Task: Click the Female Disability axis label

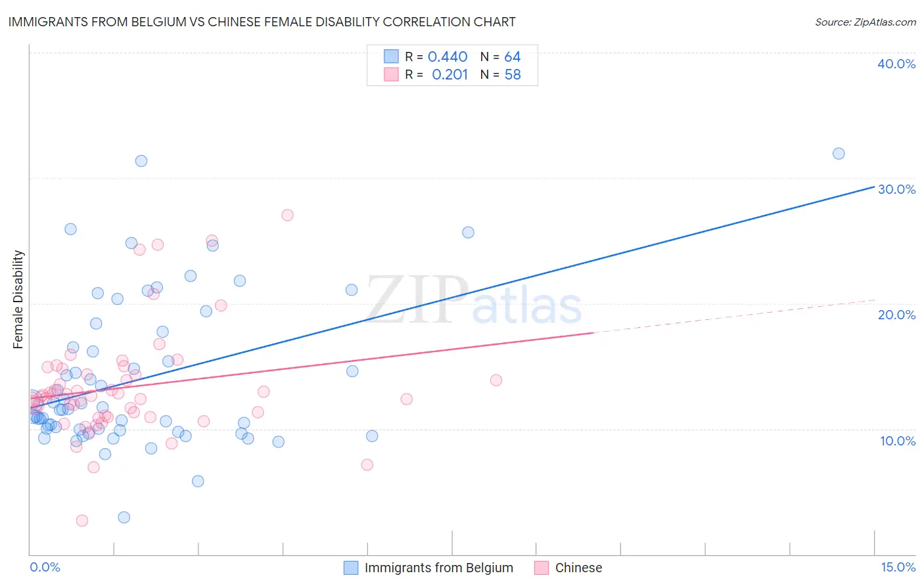Action: coord(18,300)
